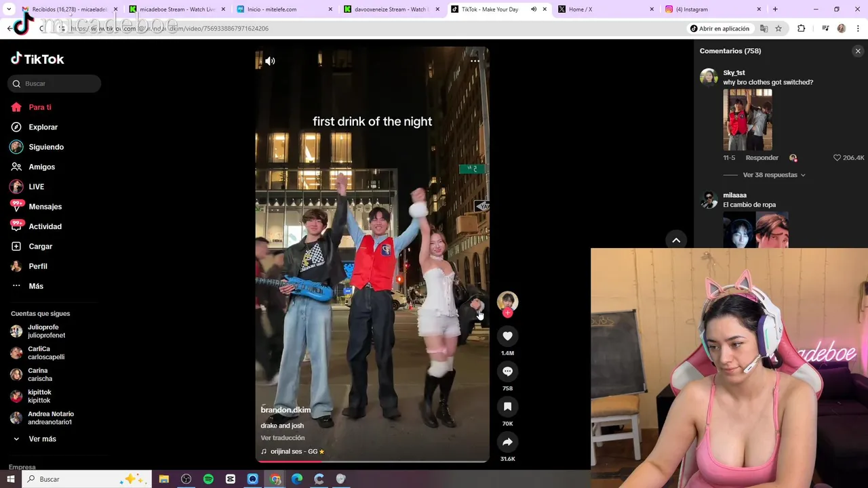Click Ver traducción under caption
Image resolution: width=868 pixels, height=488 pixels.
283,438
